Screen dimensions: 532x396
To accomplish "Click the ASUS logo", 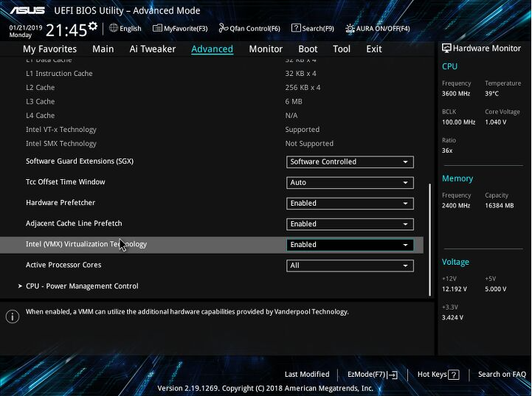I will [27, 10].
